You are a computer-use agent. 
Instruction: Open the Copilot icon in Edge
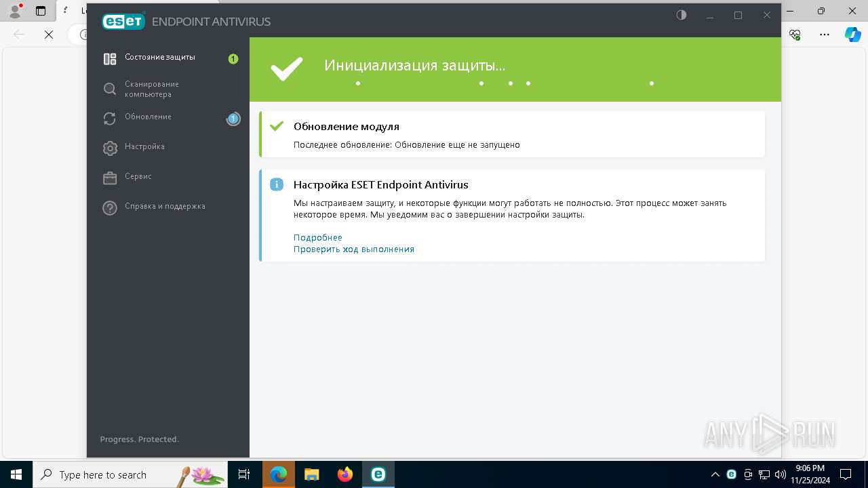click(852, 35)
